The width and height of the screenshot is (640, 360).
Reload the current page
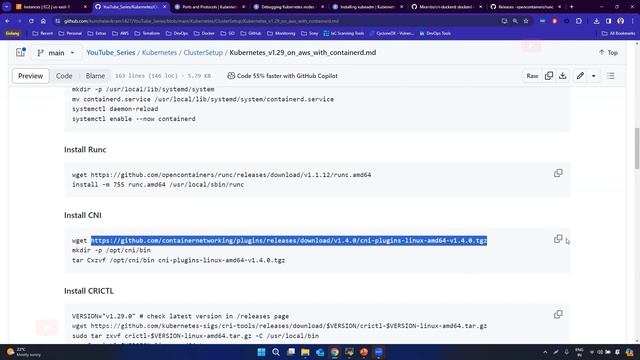(31, 21)
